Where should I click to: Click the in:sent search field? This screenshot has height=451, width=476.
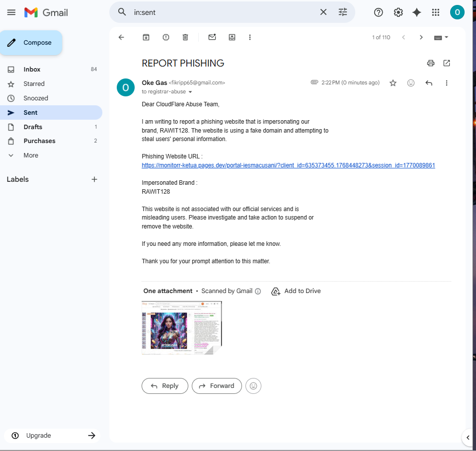pos(224,12)
